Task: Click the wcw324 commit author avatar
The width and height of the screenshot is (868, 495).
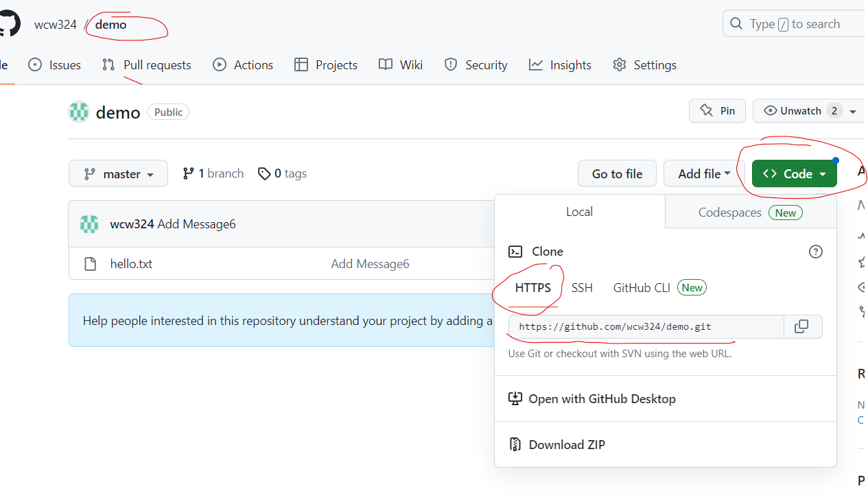Action: click(x=89, y=224)
